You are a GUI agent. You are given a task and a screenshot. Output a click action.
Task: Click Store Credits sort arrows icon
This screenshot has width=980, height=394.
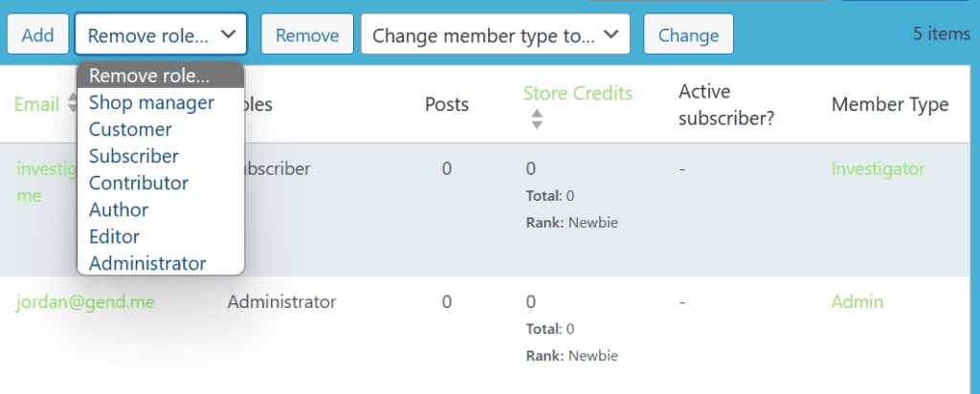[537, 119]
